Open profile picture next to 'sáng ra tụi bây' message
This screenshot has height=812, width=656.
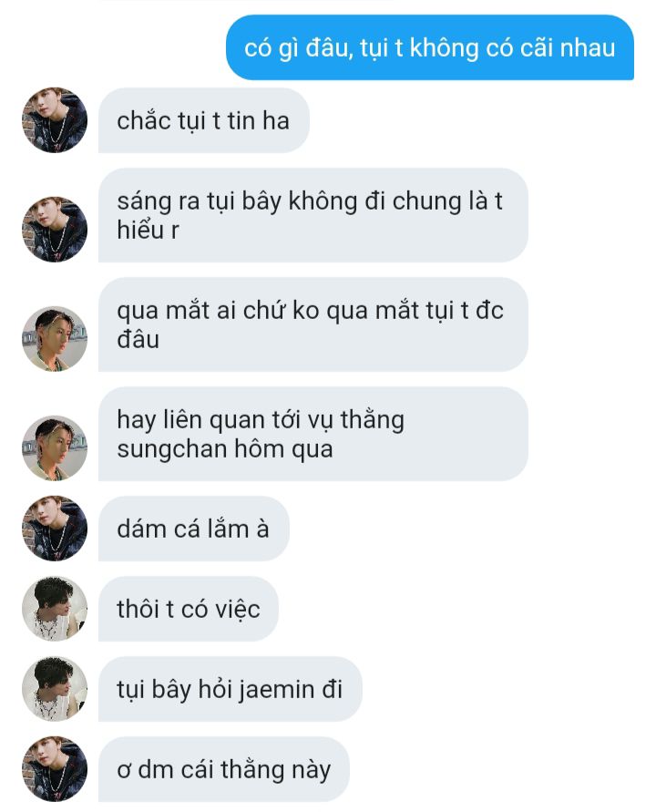(x=55, y=230)
